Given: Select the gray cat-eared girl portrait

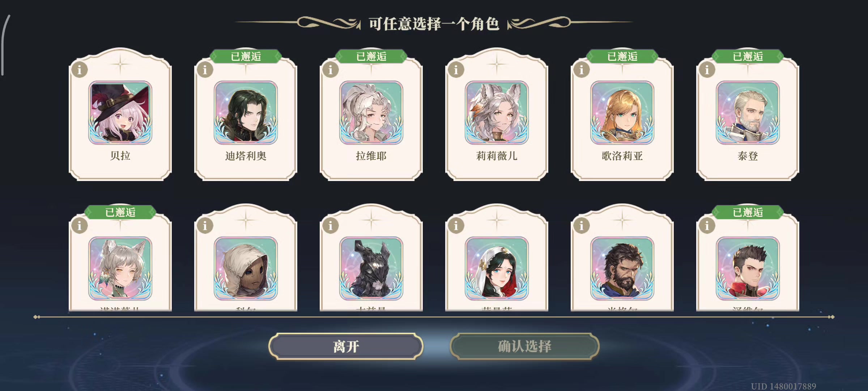Looking at the screenshot, I should [x=120, y=269].
